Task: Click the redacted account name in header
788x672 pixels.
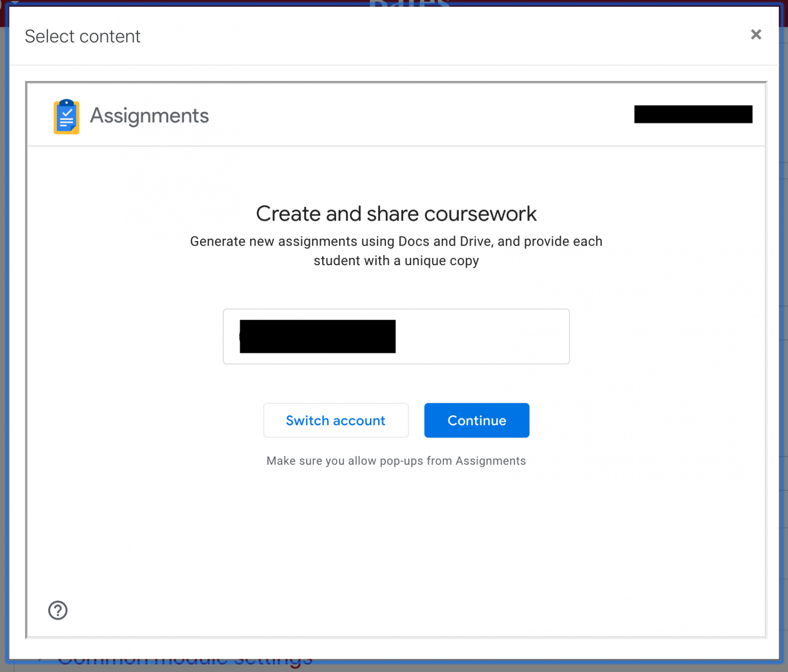Action: 693,114
